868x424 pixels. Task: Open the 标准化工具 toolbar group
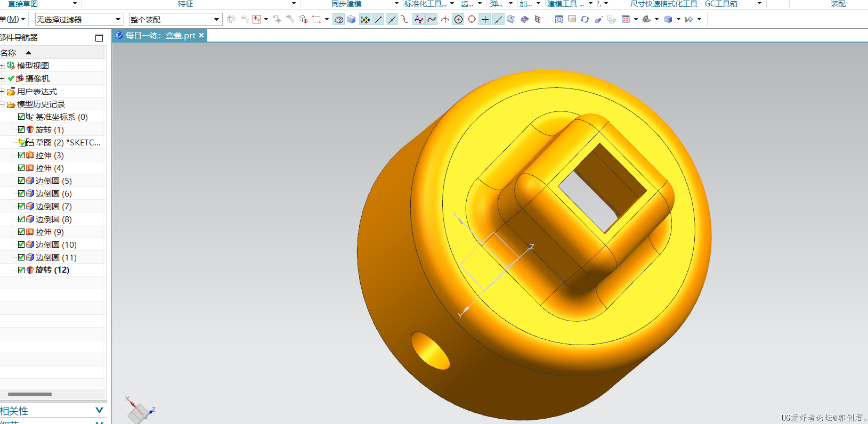(425, 4)
